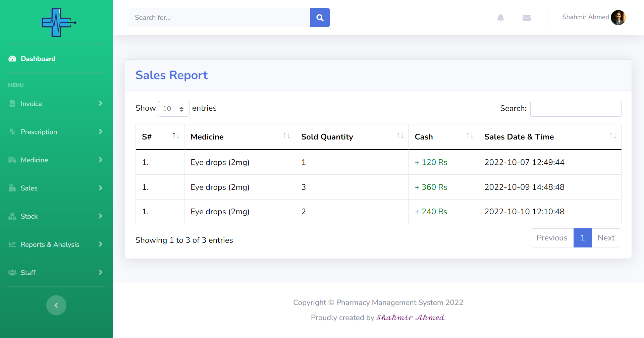The height and width of the screenshot is (338, 644).
Task: Open the Sales menu item
Action: pyautogui.click(x=56, y=188)
